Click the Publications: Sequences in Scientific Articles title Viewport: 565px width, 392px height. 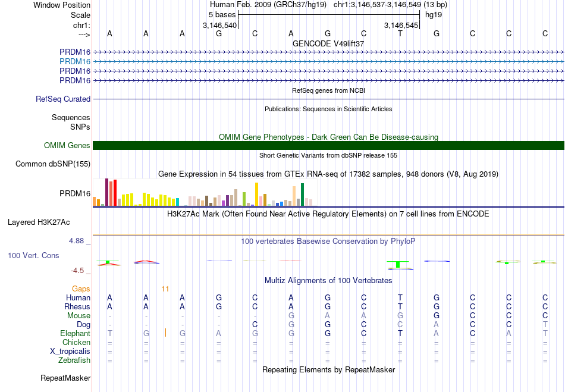point(328,109)
